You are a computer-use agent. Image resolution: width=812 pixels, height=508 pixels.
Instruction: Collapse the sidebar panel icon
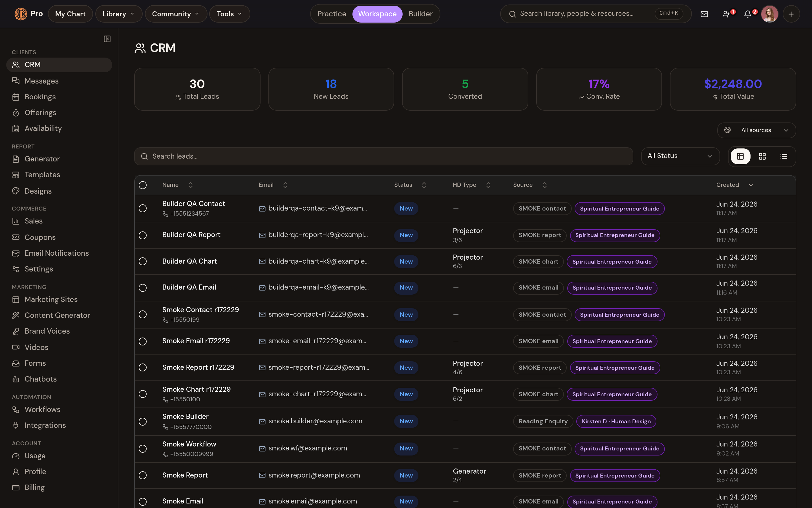107,39
